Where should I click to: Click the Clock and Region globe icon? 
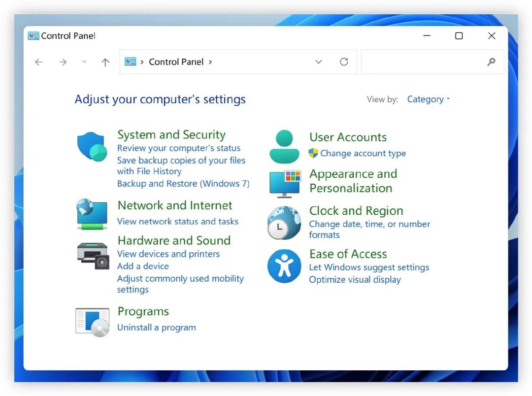click(284, 223)
